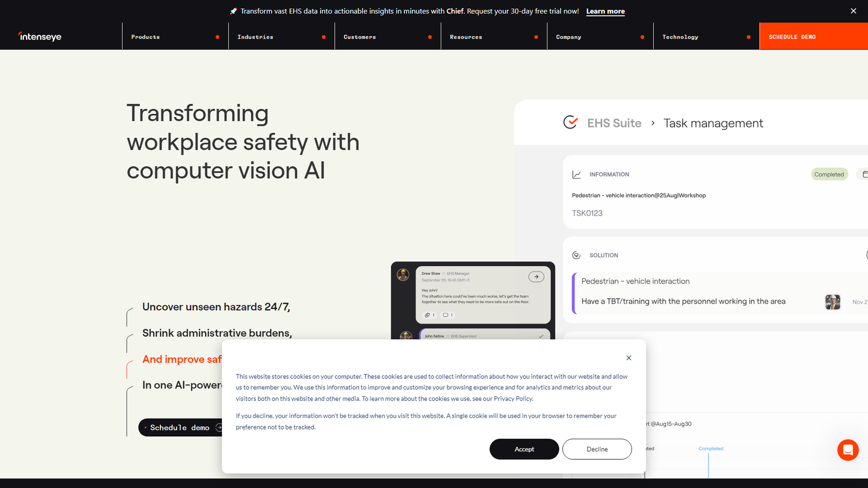Click the SCHEDULE DEMO header button
The image size is (868, 488).
814,36
